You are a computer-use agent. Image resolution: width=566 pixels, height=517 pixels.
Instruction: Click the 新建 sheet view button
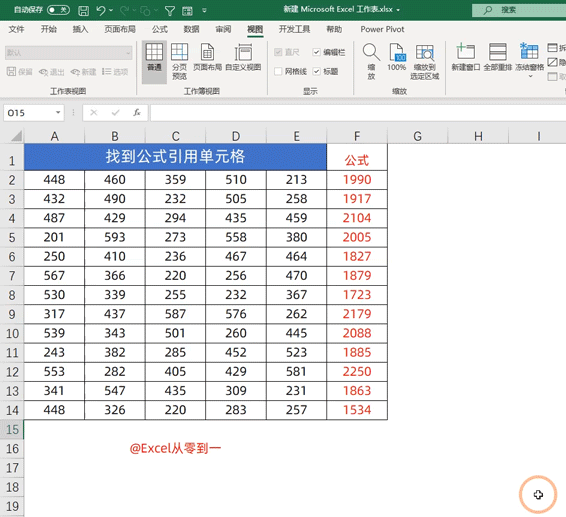(x=83, y=72)
